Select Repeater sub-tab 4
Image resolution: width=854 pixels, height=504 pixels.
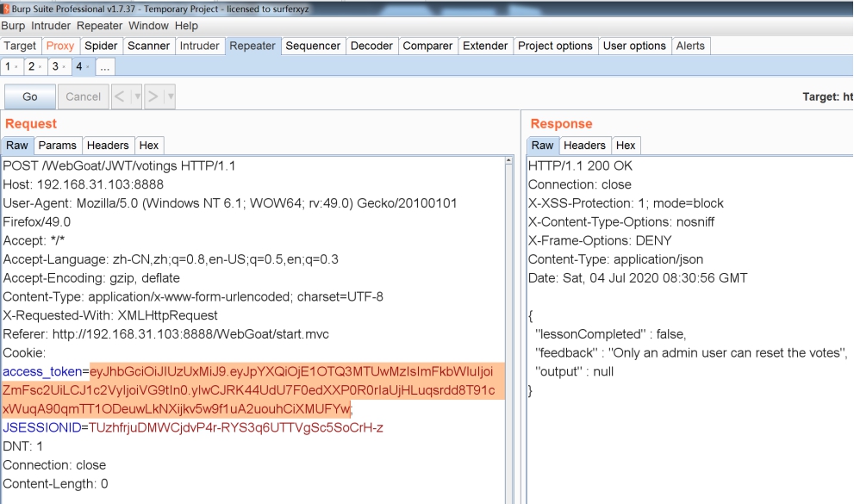(x=79, y=66)
